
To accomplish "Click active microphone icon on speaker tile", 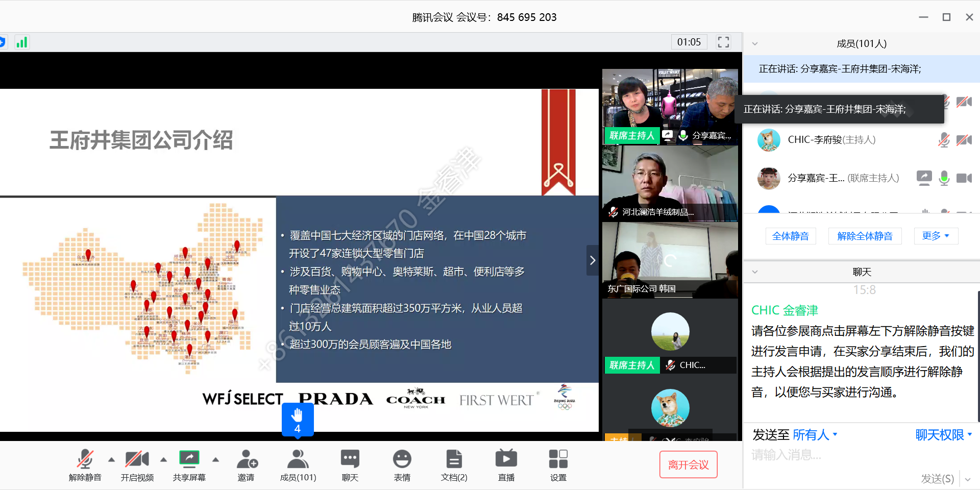I will [x=683, y=135].
